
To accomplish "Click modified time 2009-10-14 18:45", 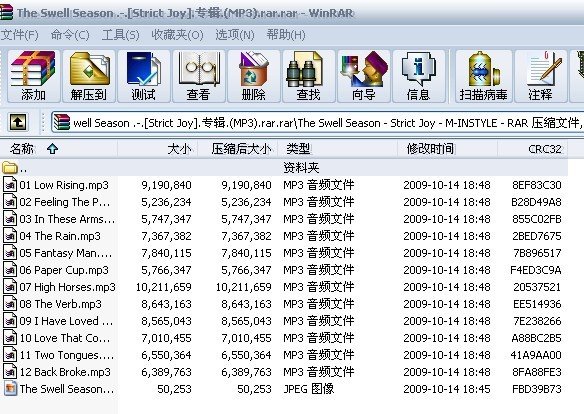I will tap(447, 389).
